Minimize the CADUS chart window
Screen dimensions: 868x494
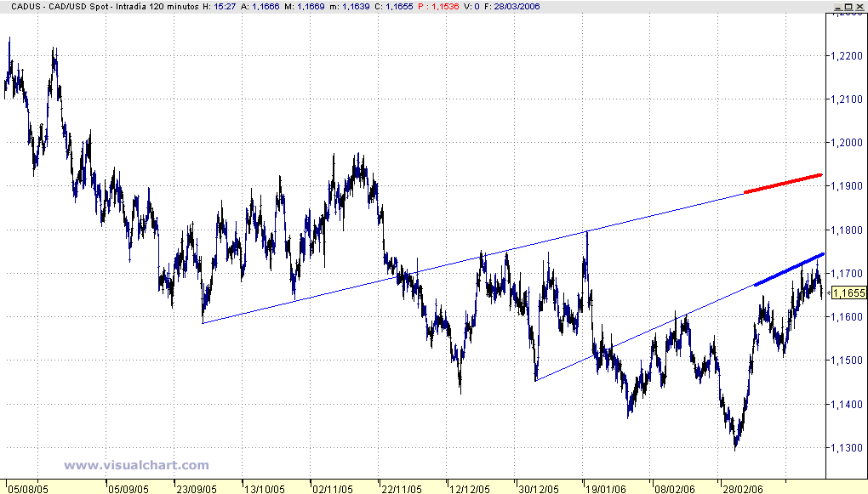point(840,7)
